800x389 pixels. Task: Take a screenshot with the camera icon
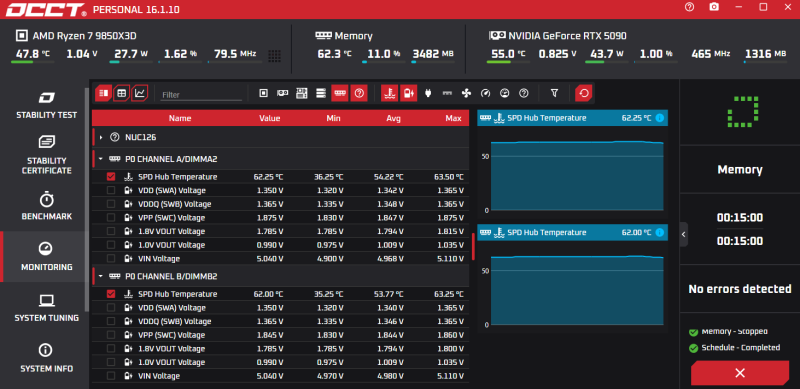(x=714, y=7)
